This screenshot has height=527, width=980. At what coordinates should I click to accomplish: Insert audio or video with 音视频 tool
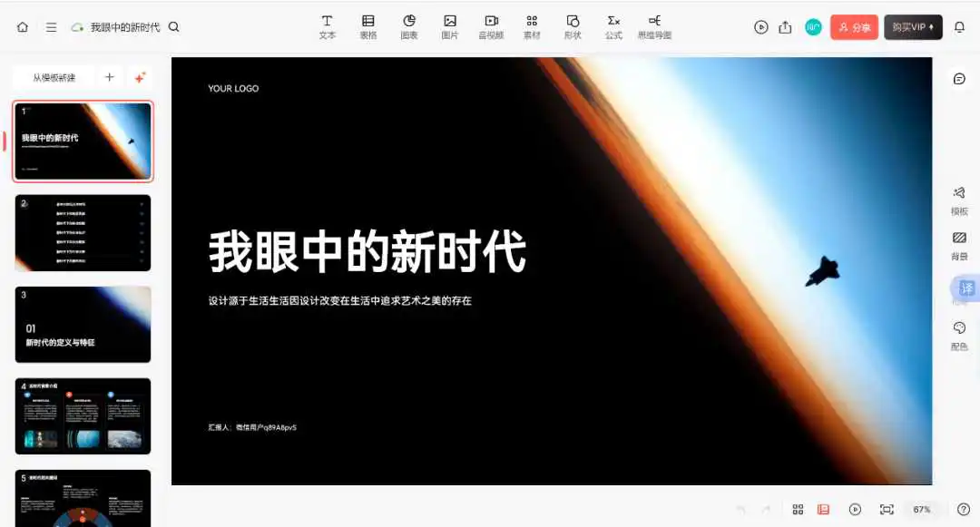coord(491,27)
